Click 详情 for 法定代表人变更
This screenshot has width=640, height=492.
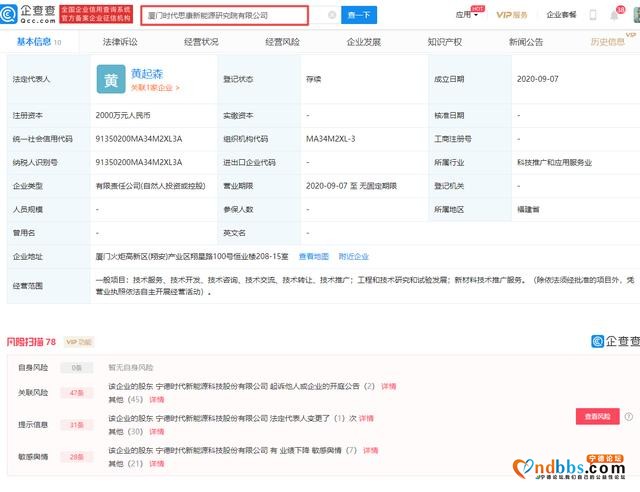[x=366, y=418]
